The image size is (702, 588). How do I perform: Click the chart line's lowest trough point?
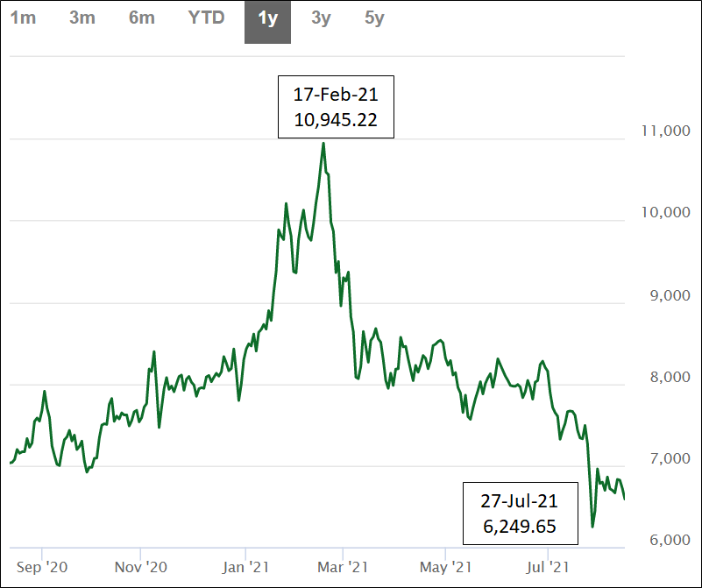pyautogui.click(x=592, y=527)
